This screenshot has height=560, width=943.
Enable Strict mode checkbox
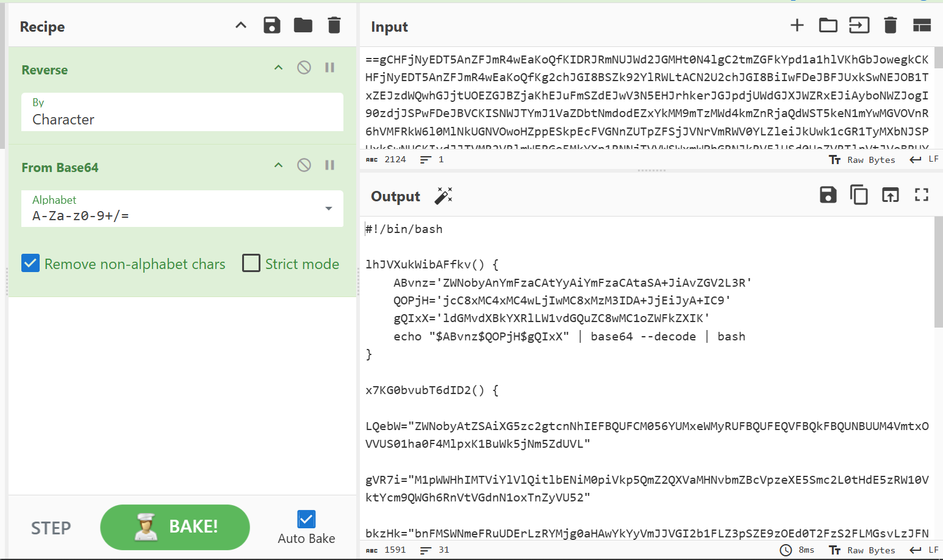pyautogui.click(x=251, y=263)
